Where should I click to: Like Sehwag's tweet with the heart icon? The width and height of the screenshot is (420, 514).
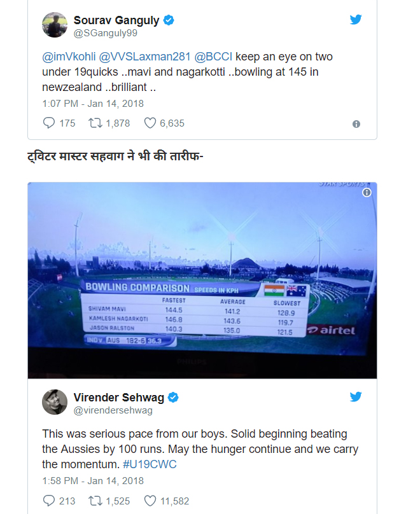pos(150,501)
